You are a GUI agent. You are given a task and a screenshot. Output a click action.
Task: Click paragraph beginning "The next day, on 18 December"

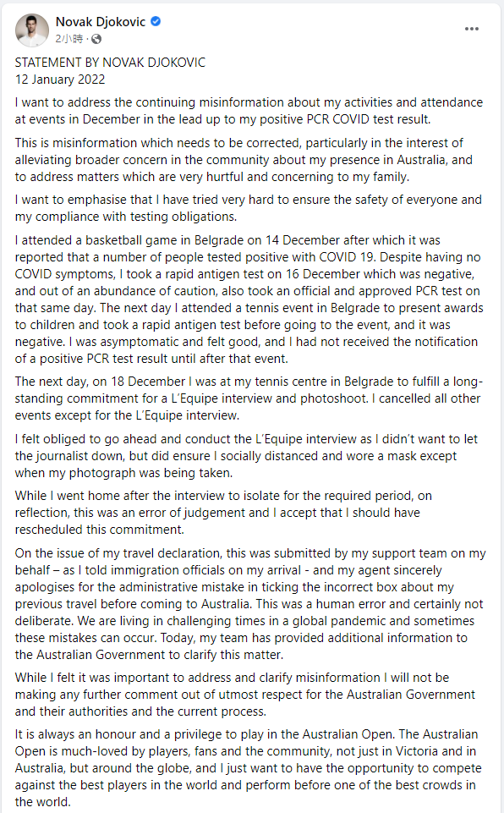tap(249, 398)
